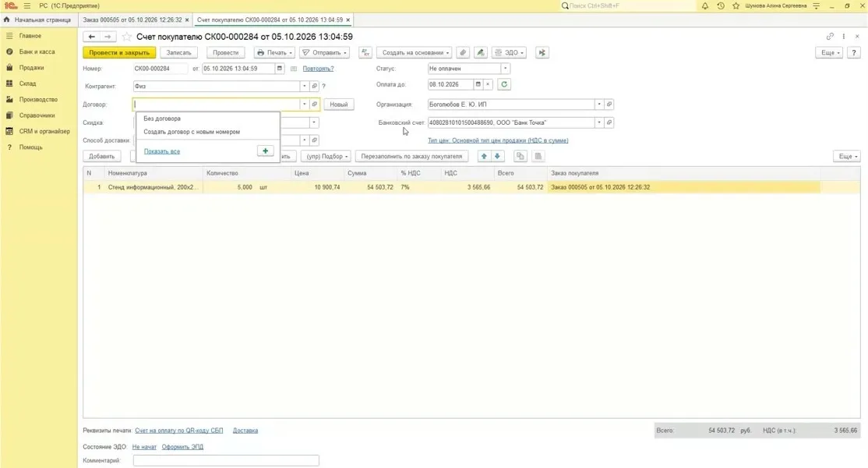Open the Организация record via its open icon

click(x=609, y=104)
